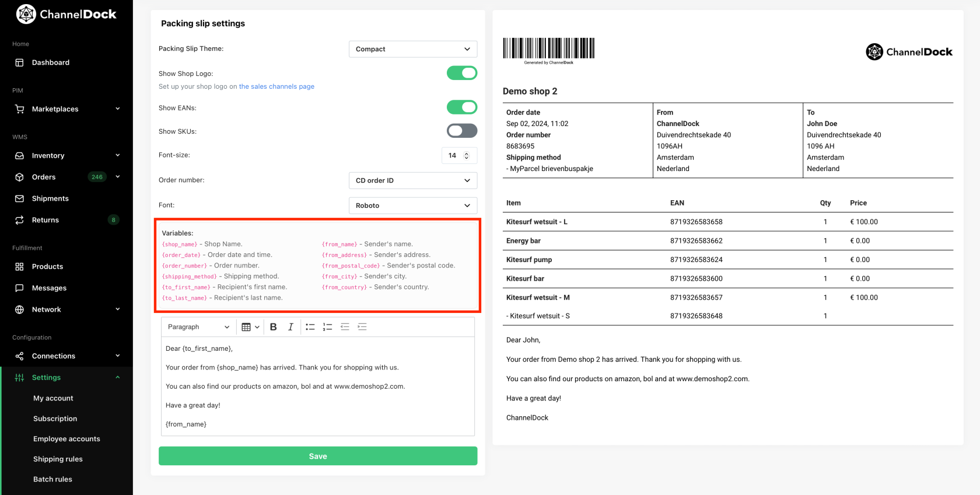Click the Orders count badge 246
This screenshot has height=495, width=980.
[x=97, y=177]
